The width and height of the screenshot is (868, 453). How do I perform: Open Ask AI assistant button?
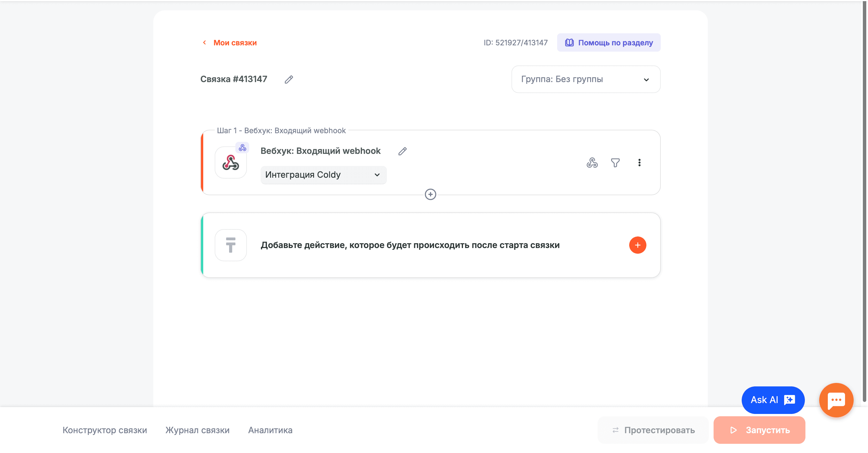pyautogui.click(x=773, y=400)
